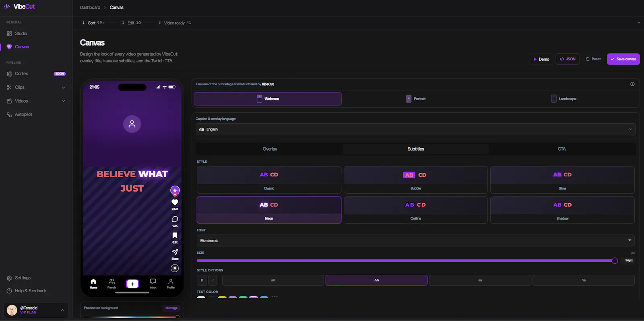Click the @Terracid avatar picture
The image size is (644, 321).
(12, 310)
